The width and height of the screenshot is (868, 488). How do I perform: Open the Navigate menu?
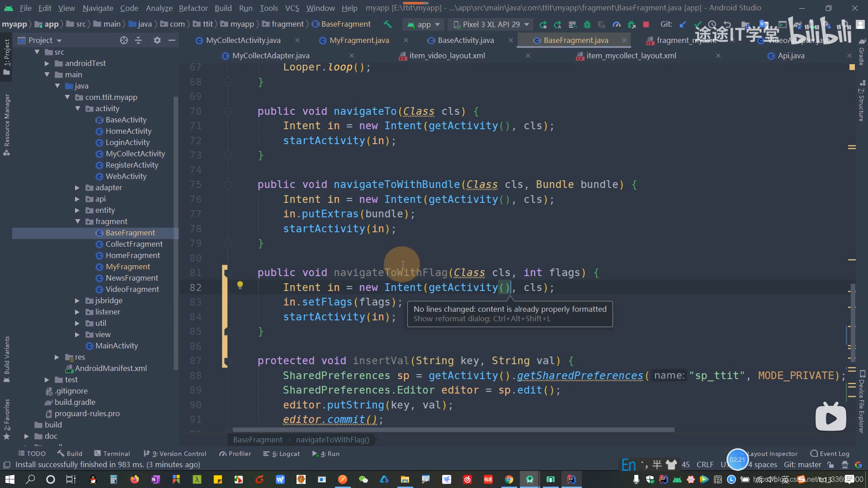(98, 8)
